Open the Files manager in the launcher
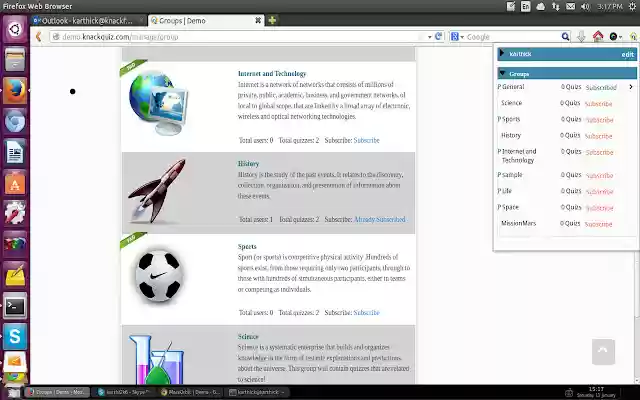 pos(15,60)
